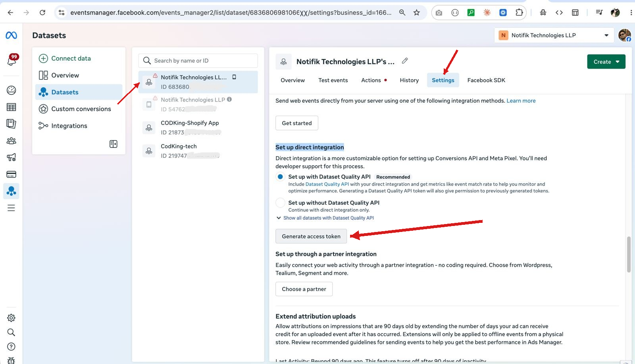Open the help question mark icon
635x364 pixels.
click(11, 347)
